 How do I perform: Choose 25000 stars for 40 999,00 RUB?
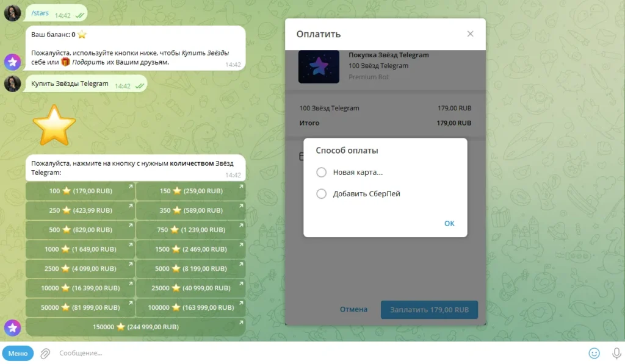[x=190, y=288]
